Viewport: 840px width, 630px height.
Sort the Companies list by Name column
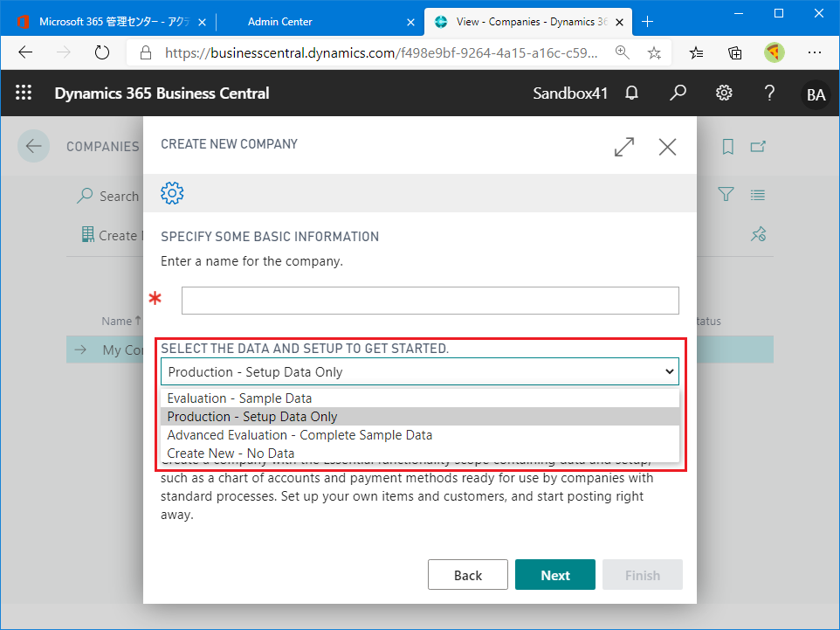pos(121,321)
